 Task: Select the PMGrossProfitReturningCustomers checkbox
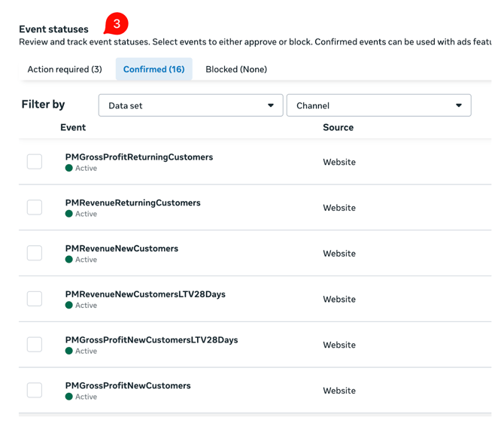coord(35,162)
